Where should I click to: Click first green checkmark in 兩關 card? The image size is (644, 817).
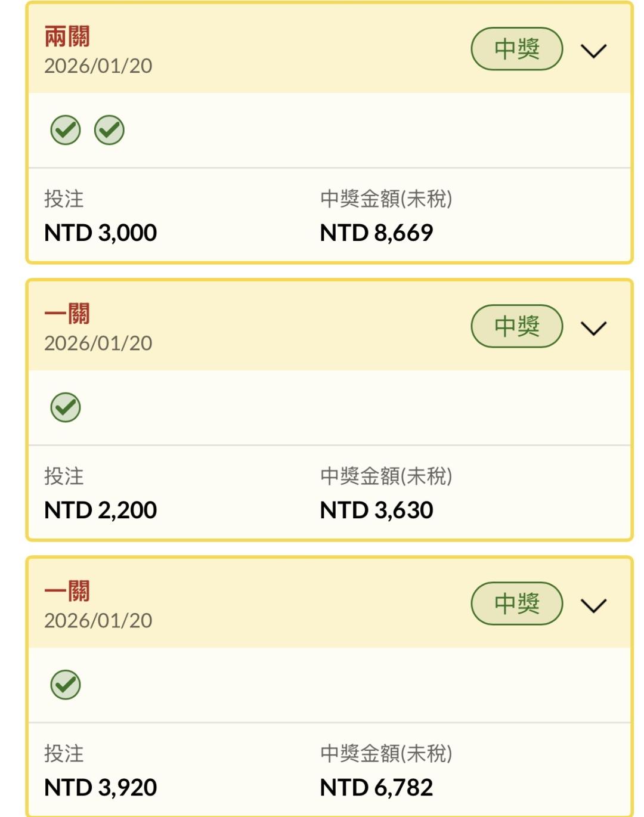click(66, 130)
